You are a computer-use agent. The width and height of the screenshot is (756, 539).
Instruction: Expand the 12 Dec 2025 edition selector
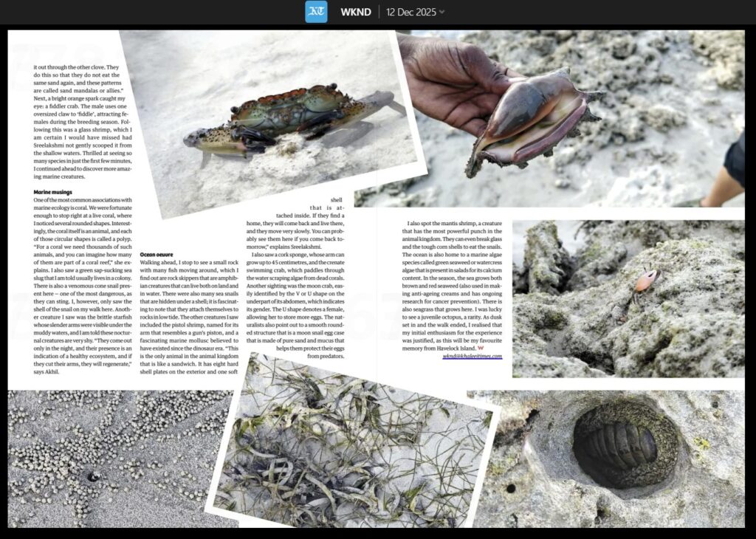pos(410,12)
